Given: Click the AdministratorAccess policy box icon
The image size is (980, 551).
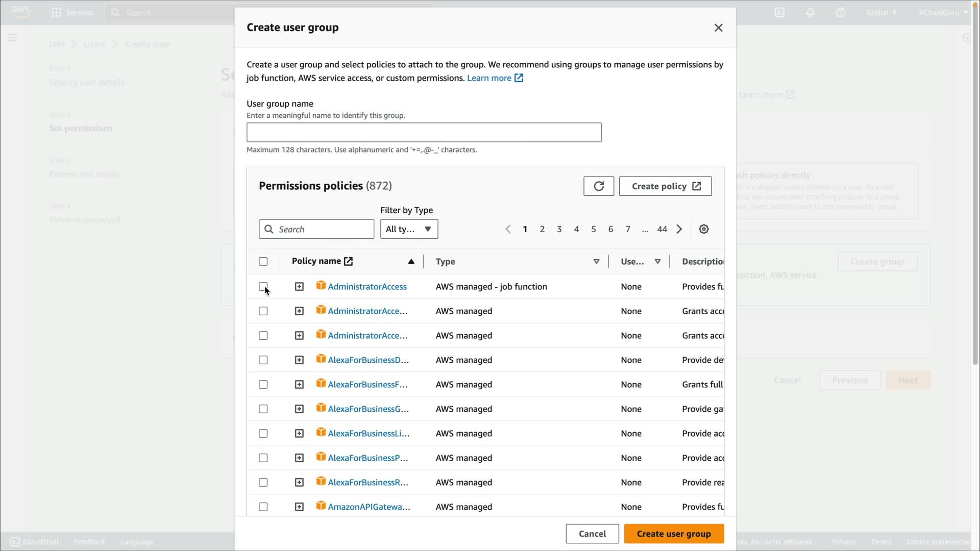Looking at the screenshot, I should coord(321,286).
